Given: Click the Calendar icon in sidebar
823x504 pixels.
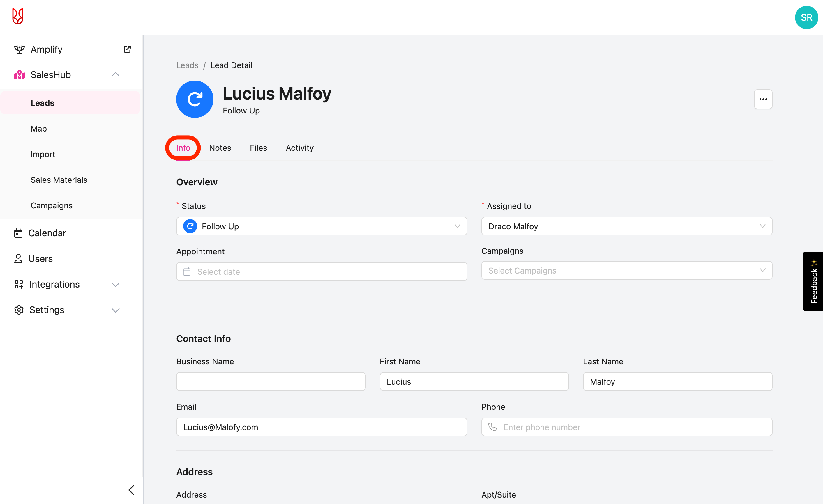Looking at the screenshot, I should 18,233.
